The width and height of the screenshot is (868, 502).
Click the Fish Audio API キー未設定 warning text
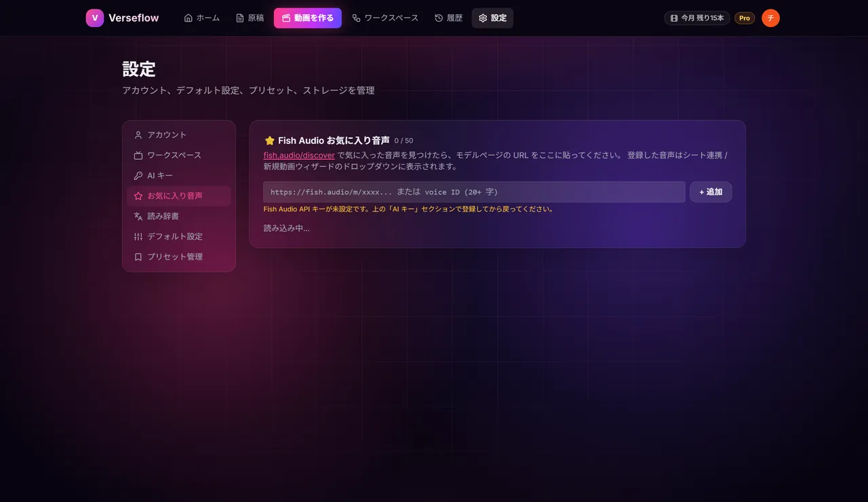408,209
